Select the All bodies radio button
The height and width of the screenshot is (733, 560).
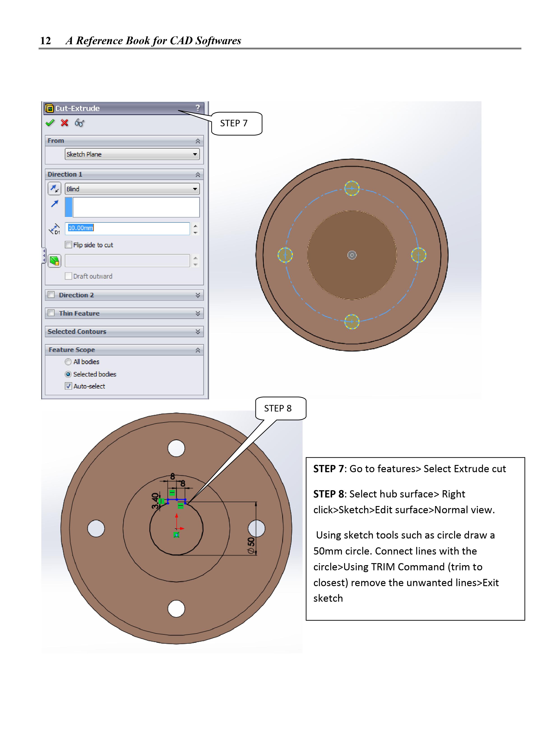coord(68,362)
